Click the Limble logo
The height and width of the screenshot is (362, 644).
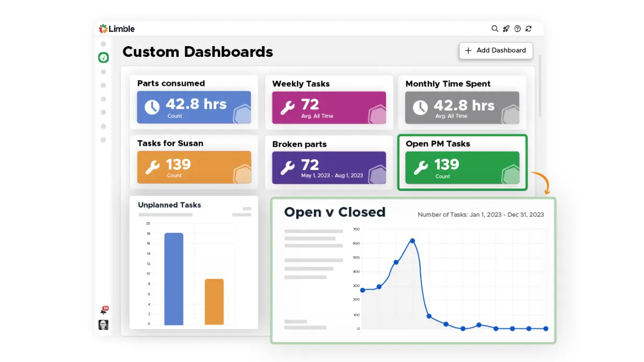point(116,28)
